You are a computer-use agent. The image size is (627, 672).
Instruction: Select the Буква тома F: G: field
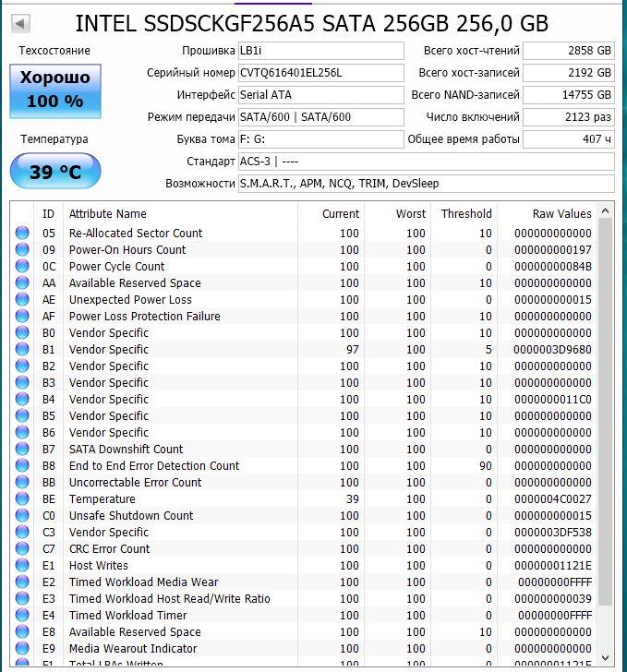[x=320, y=139]
